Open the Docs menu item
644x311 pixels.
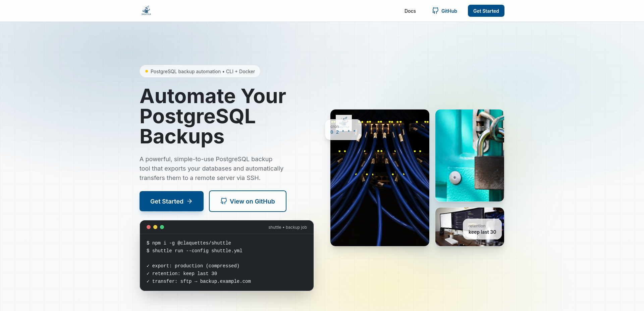[410, 11]
